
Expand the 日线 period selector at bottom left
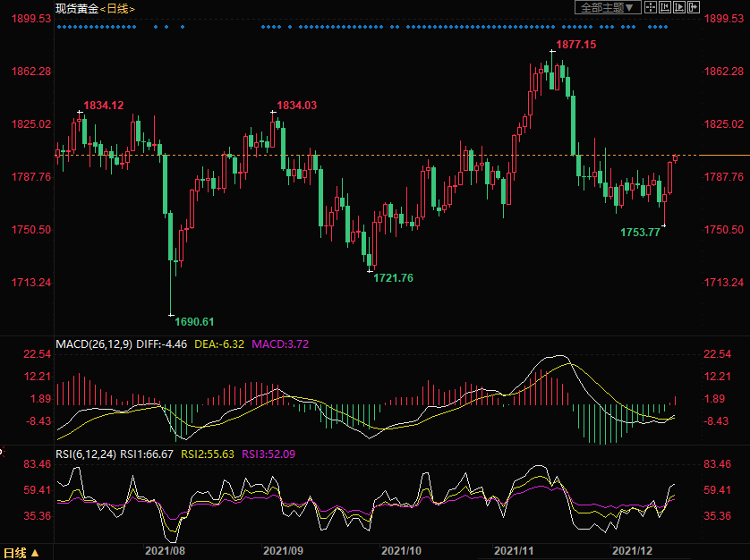pyautogui.click(x=21, y=552)
